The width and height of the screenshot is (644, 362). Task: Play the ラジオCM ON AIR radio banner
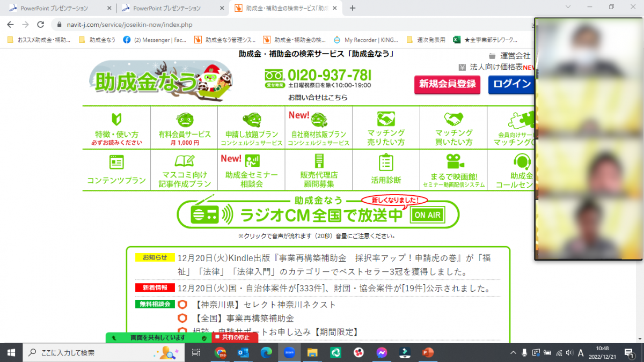318,215
